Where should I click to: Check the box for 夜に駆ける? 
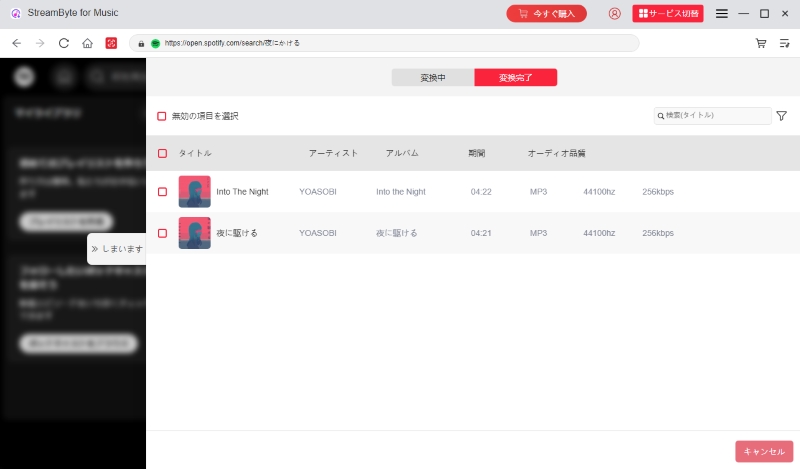[162, 233]
